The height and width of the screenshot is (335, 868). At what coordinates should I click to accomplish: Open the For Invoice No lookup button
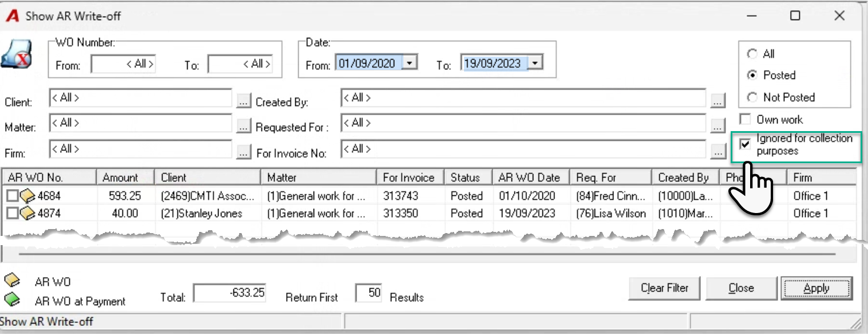(718, 151)
